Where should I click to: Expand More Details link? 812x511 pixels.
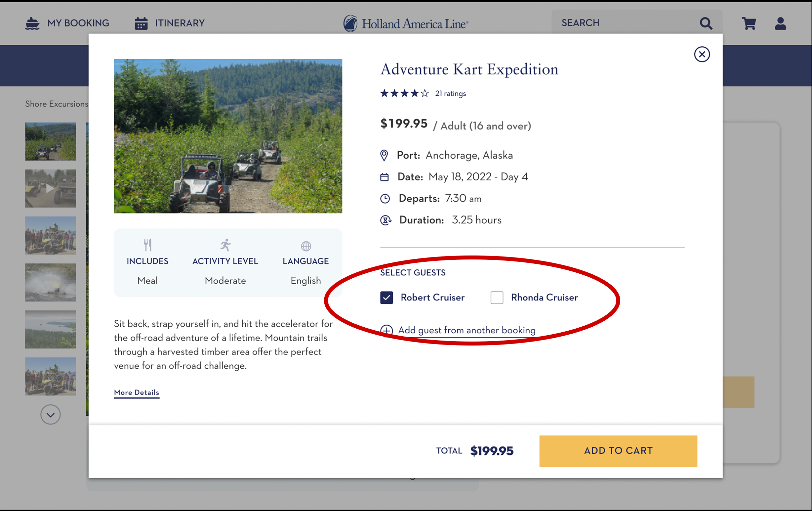pyautogui.click(x=137, y=392)
